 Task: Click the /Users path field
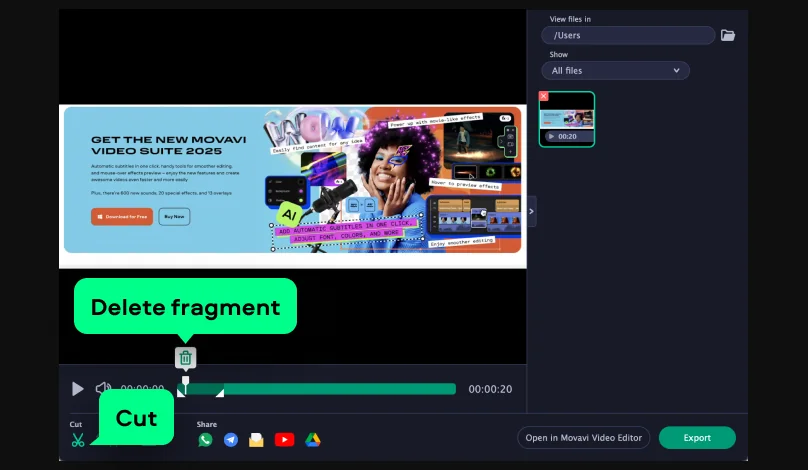tap(628, 35)
